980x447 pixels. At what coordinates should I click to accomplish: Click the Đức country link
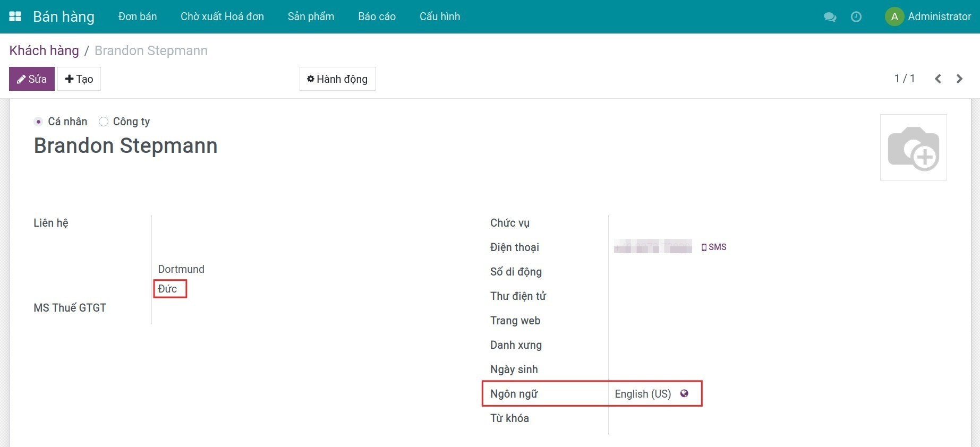pyautogui.click(x=167, y=289)
